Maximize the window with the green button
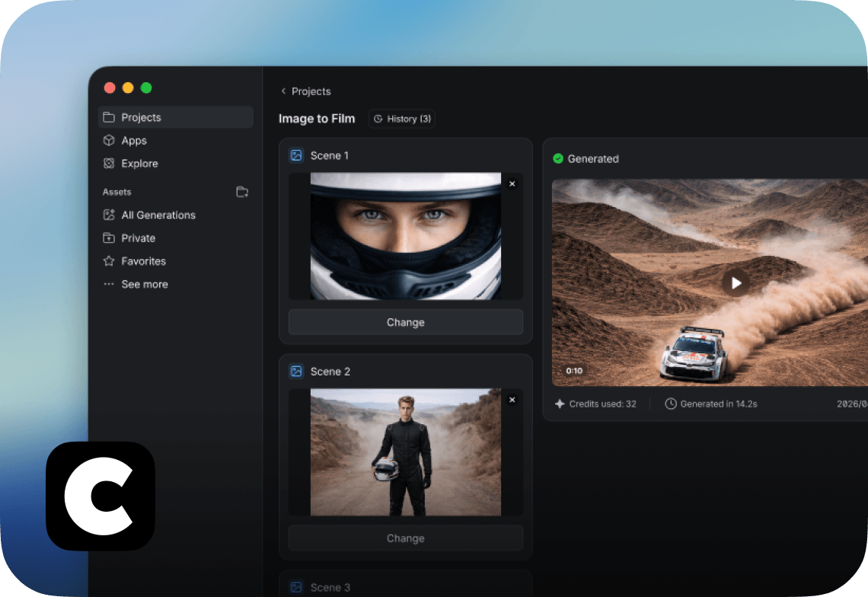The height and width of the screenshot is (597, 868). 146,88
